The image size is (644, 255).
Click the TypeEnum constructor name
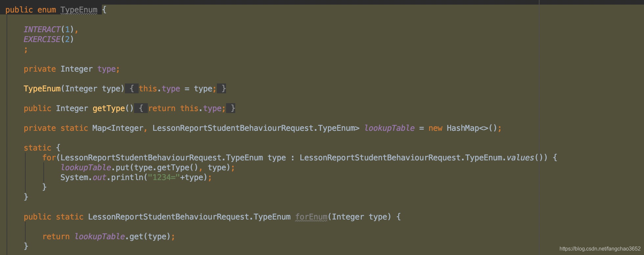point(42,89)
